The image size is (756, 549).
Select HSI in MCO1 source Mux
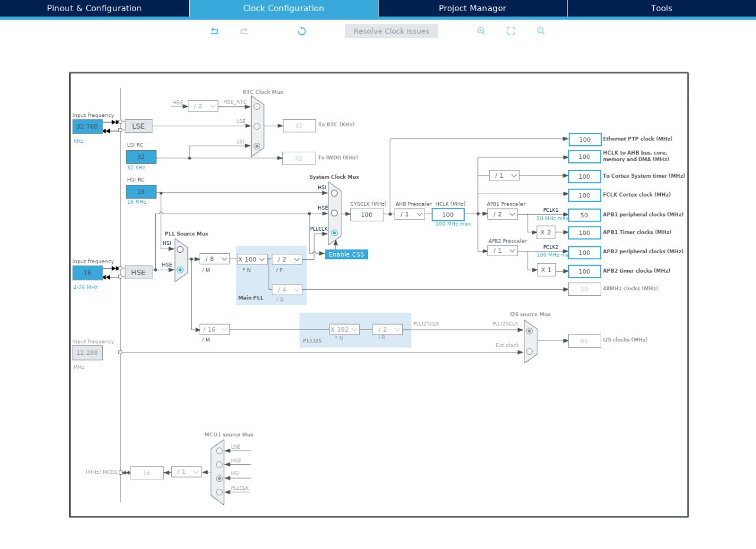click(x=219, y=478)
